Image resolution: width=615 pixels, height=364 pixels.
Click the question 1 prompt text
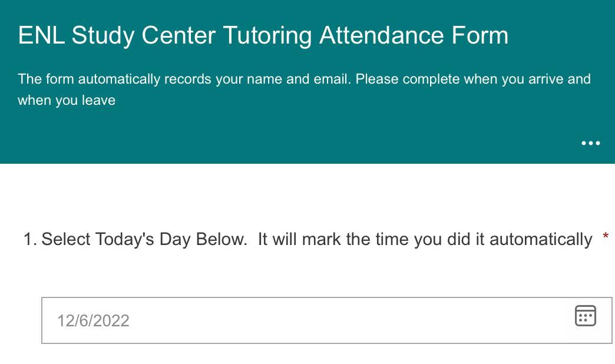pyautogui.click(x=316, y=239)
